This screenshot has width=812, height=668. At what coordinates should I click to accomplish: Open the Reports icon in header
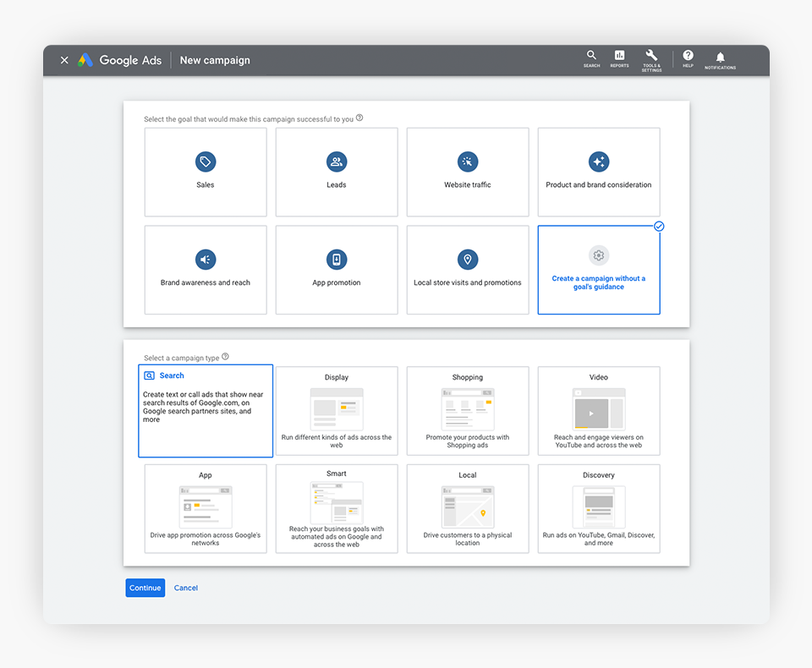[x=619, y=58]
